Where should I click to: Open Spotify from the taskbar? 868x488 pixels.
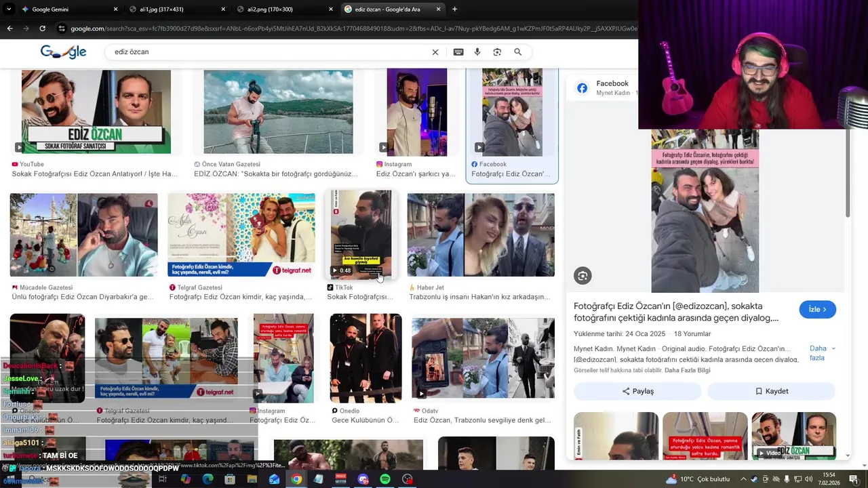[x=384, y=479]
